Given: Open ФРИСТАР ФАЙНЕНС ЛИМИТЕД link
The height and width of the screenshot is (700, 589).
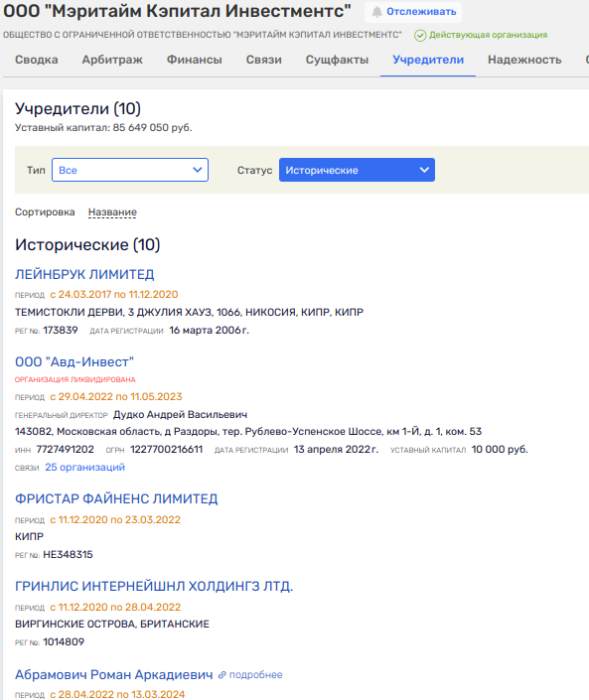Looking at the screenshot, I should coord(116,498).
